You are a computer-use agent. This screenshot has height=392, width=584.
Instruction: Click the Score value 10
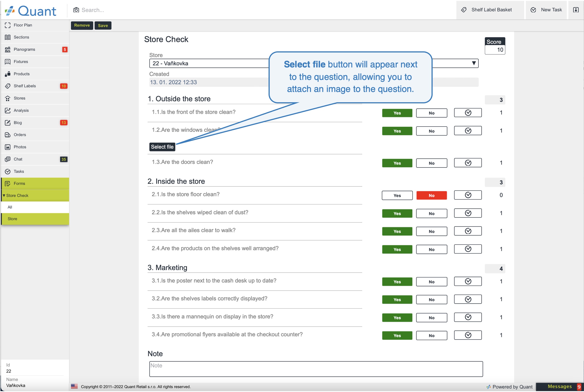[495, 50]
